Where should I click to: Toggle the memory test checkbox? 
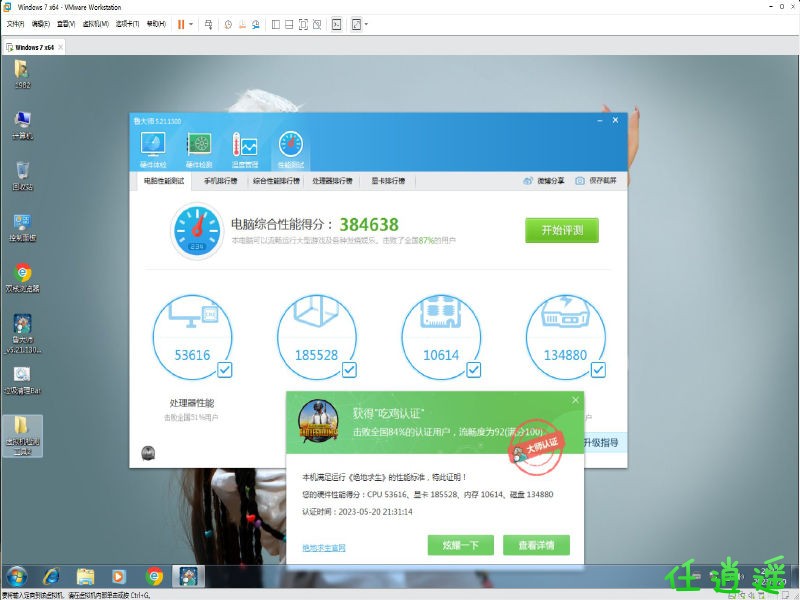pyautogui.click(x=473, y=369)
